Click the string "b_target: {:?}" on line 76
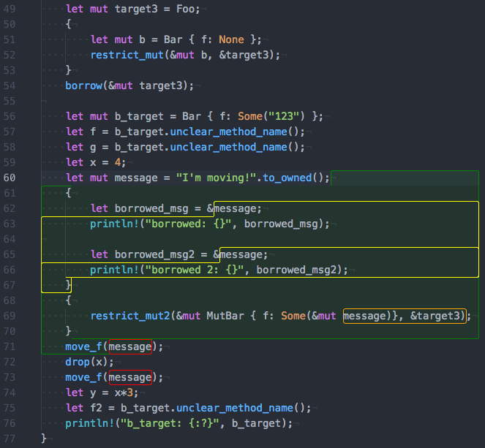Image resolution: width=485 pixels, height=448 pixels. point(170,424)
